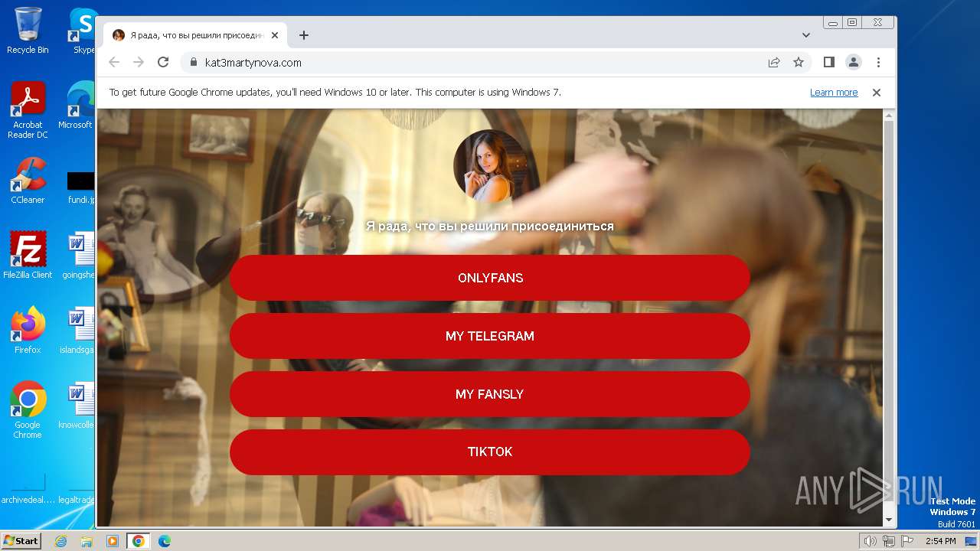
Task: Open the Chrome profile avatar menu
Action: 854,63
